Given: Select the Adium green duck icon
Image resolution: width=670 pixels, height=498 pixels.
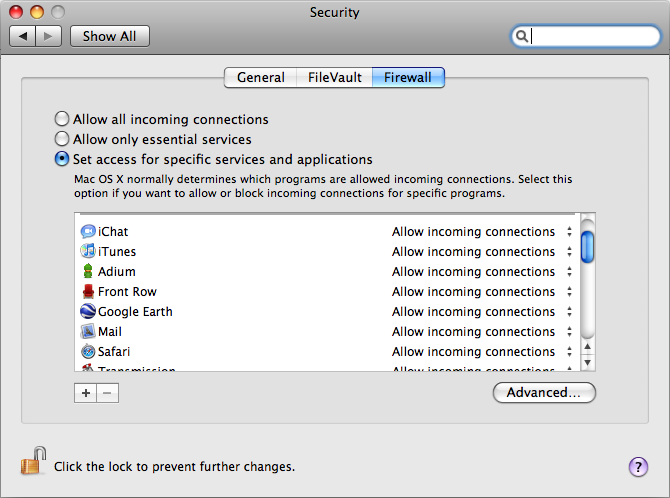Looking at the screenshot, I should tap(88, 271).
